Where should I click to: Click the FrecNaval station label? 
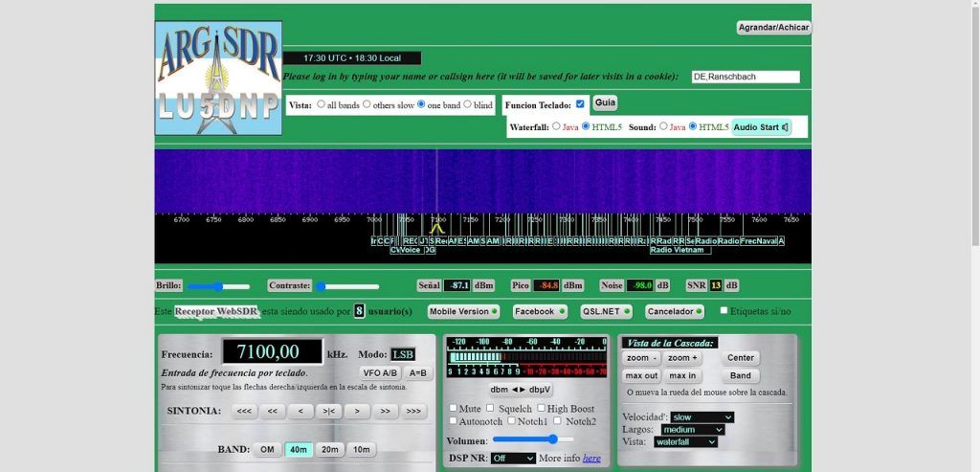point(758,241)
